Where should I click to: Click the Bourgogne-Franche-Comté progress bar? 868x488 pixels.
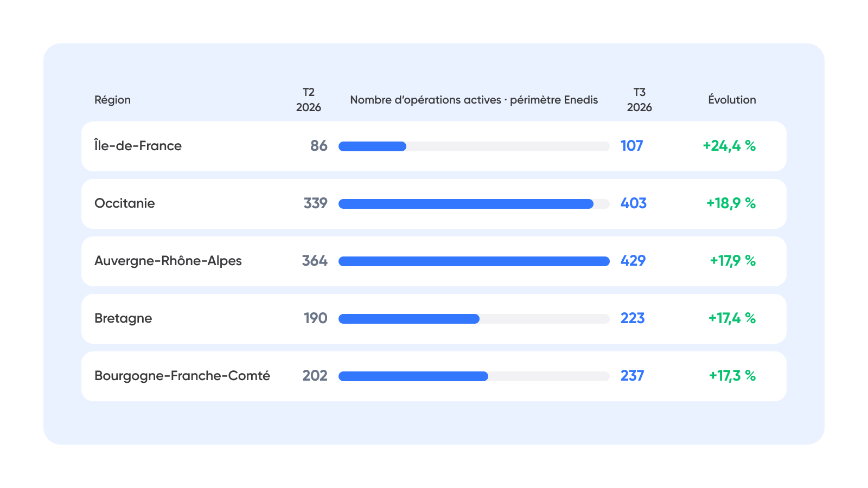click(474, 376)
